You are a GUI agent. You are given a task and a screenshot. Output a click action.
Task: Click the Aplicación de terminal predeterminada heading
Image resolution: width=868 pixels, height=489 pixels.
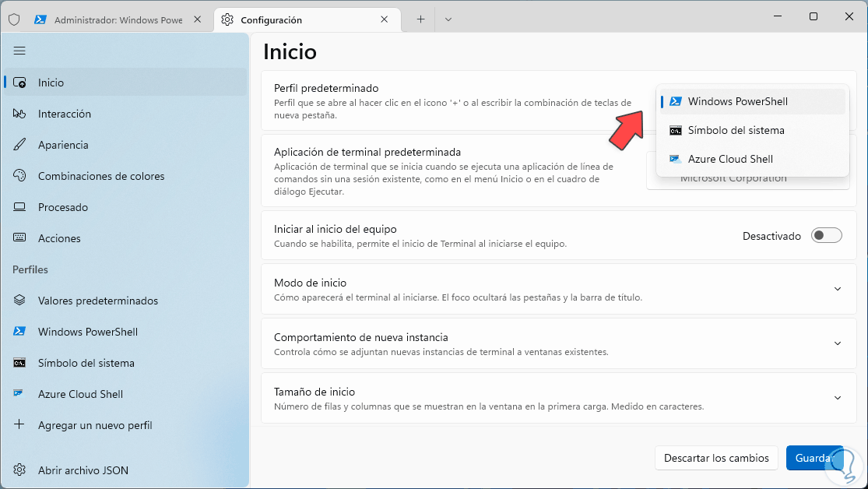(367, 152)
